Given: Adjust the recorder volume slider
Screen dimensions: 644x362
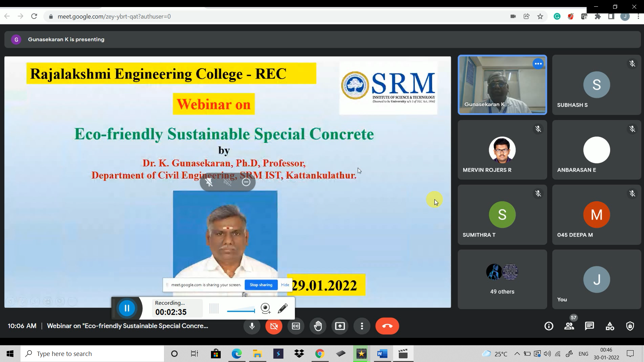Looking at the screenshot, I should coord(241,311).
